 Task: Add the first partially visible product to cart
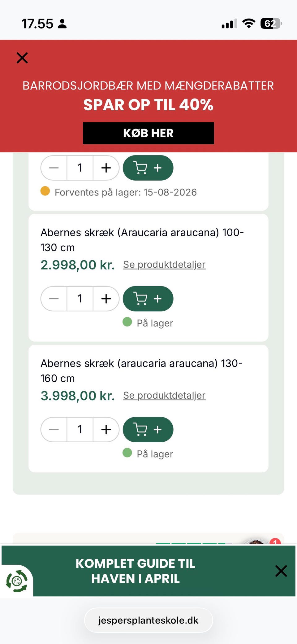pyautogui.click(x=148, y=168)
